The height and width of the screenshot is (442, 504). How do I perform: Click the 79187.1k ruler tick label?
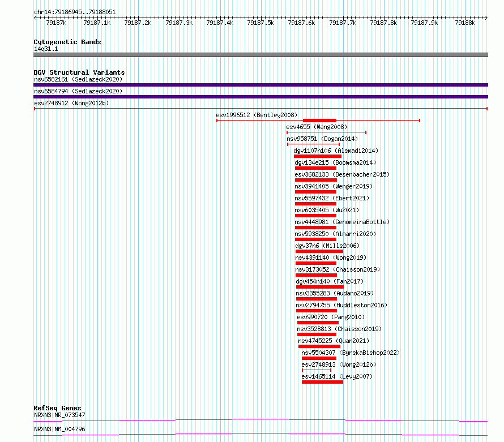(x=97, y=23)
